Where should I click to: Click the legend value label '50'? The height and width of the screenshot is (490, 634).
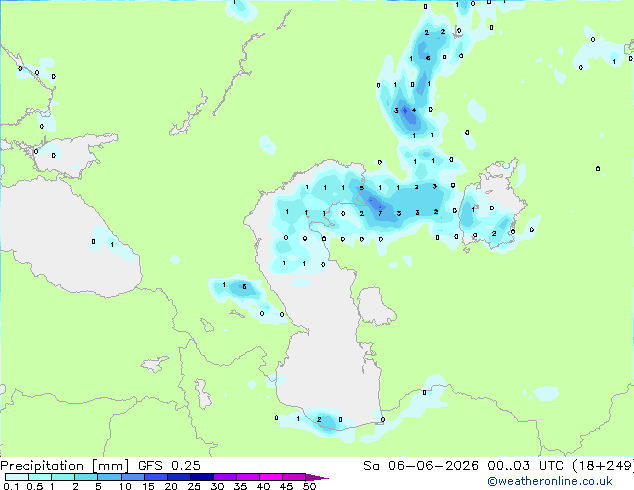[x=309, y=486]
